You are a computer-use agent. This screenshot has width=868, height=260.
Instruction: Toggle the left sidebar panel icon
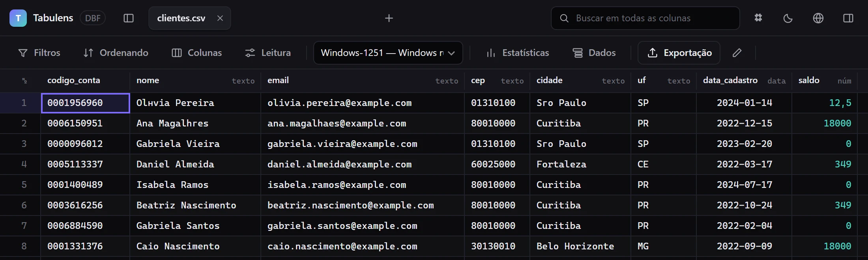pyautogui.click(x=129, y=18)
